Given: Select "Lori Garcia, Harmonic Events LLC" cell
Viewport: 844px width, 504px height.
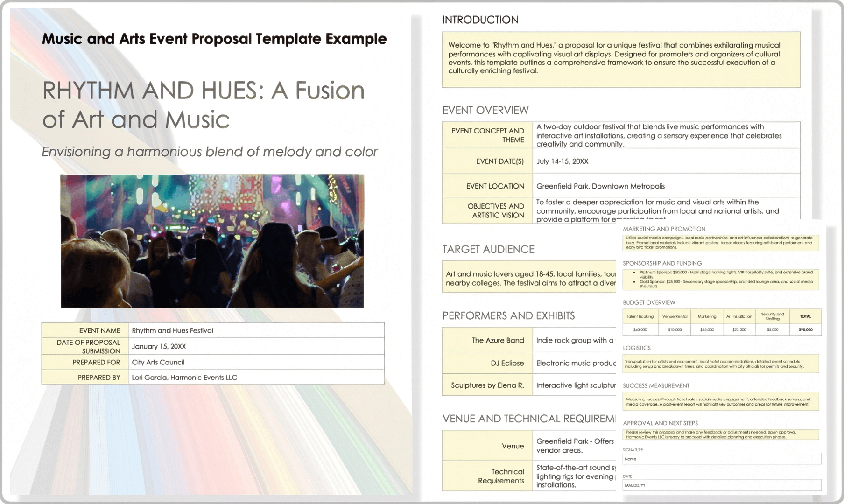Looking at the screenshot, I should (x=256, y=377).
